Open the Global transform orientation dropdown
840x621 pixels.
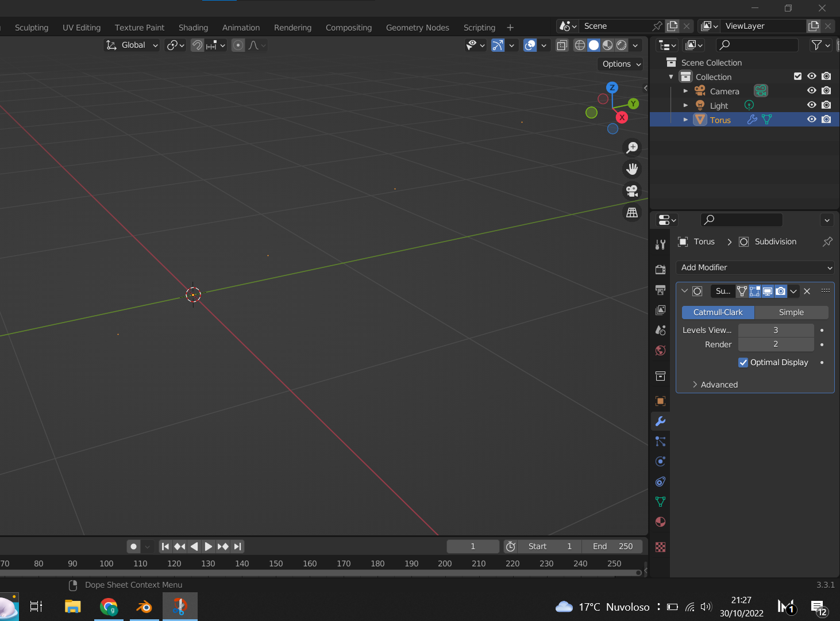pos(132,45)
